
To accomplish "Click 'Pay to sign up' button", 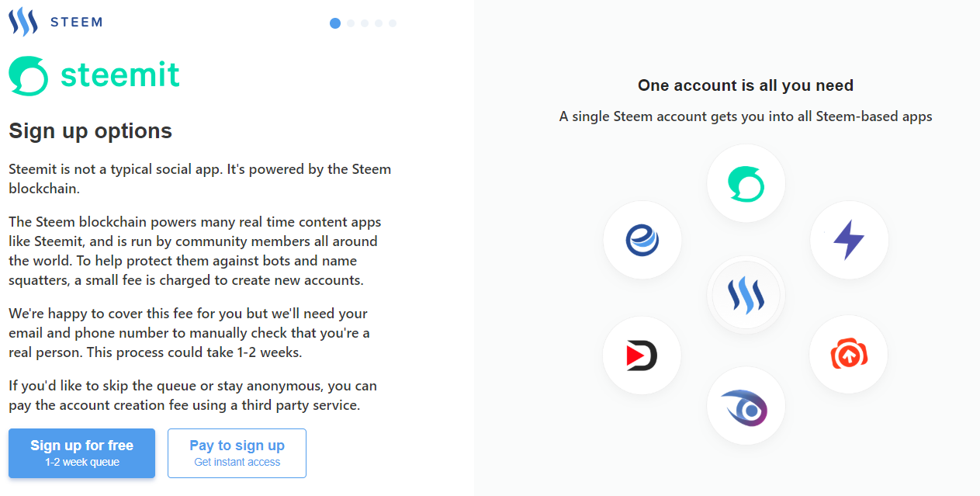I will (x=237, y=453).
